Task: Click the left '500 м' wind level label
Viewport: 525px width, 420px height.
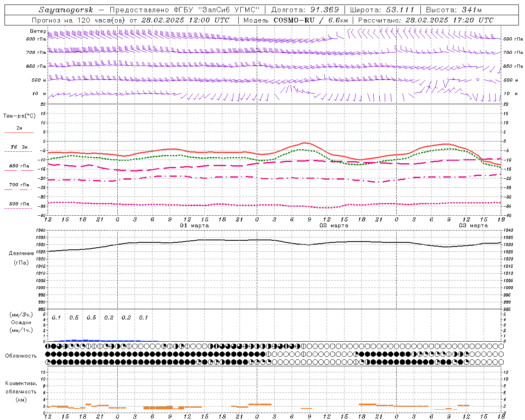Action: 39,80
